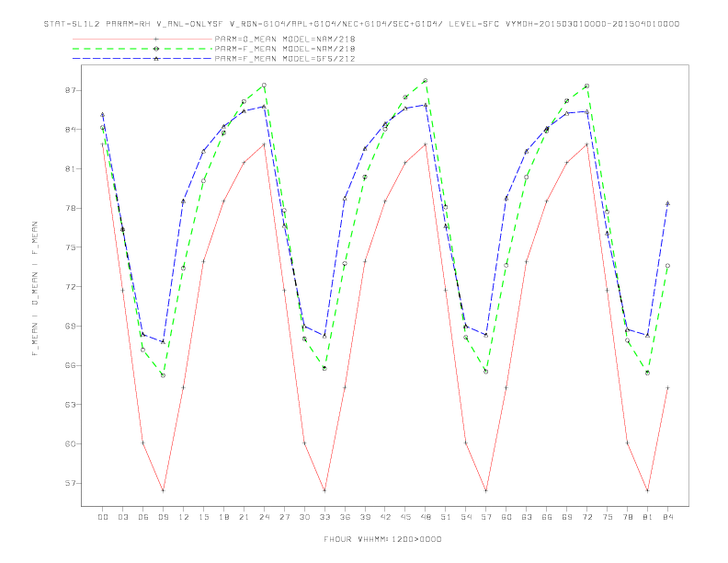The height and width of the screenshot is (563, 728).
Task: Click y-axis tick value 69
Action: pyautogui.click(x=71, y=326)
